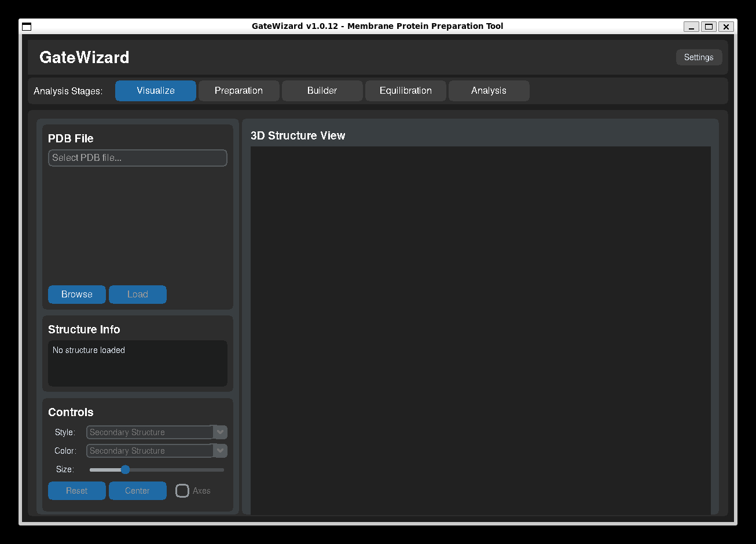Click the PDB file path field

137,157
